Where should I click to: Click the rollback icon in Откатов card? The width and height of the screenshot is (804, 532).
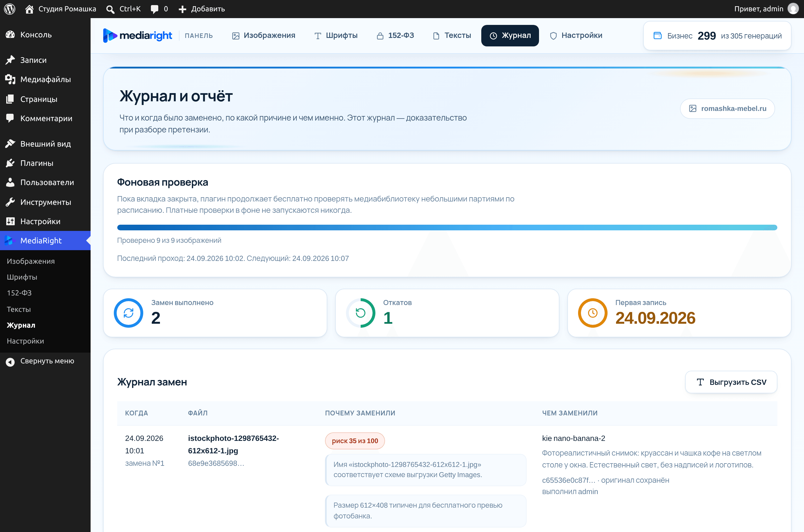(360, 313)
